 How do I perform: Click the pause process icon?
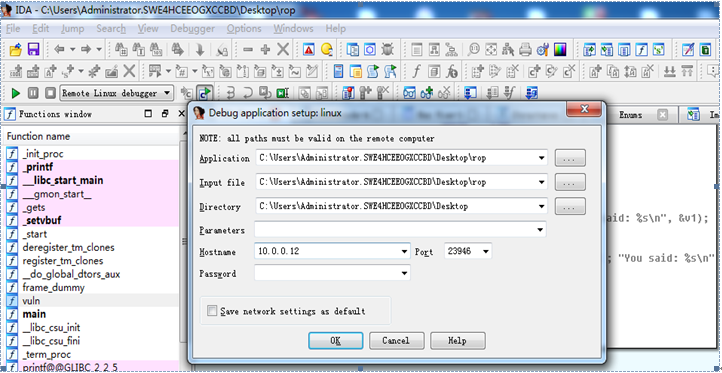click(33, 93)
